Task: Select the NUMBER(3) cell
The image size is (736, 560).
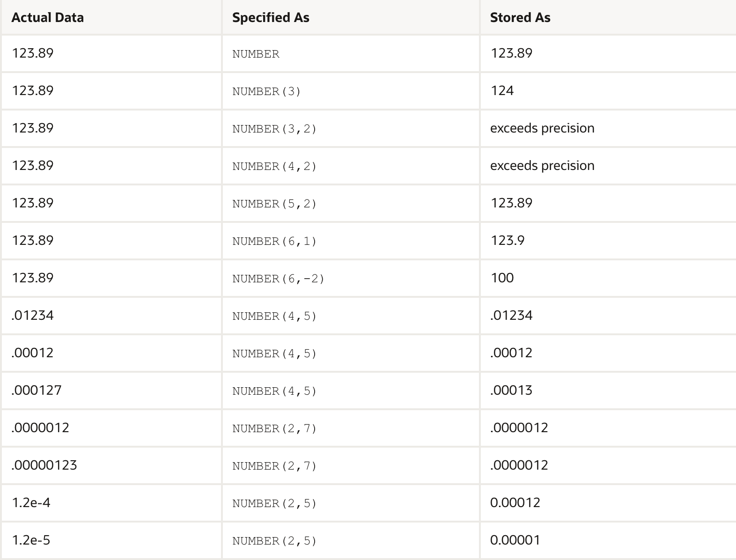Action: [x=266, y=91]
